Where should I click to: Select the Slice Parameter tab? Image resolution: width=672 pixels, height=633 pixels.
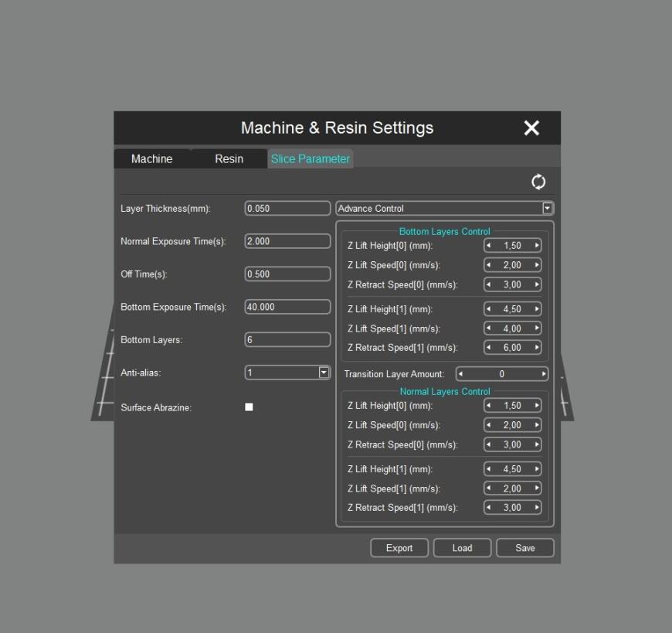click(x=311, y=158)
